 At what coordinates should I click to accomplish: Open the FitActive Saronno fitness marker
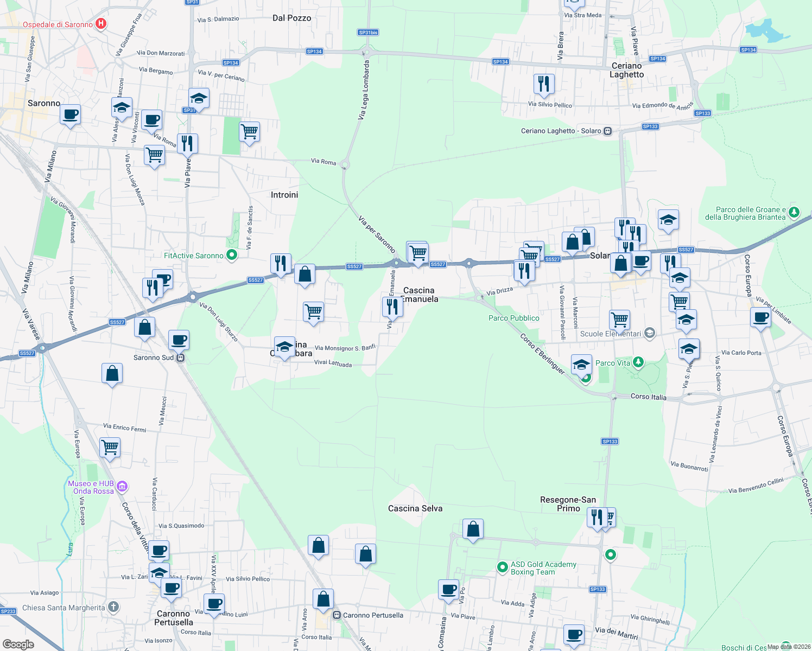point(232,255)
